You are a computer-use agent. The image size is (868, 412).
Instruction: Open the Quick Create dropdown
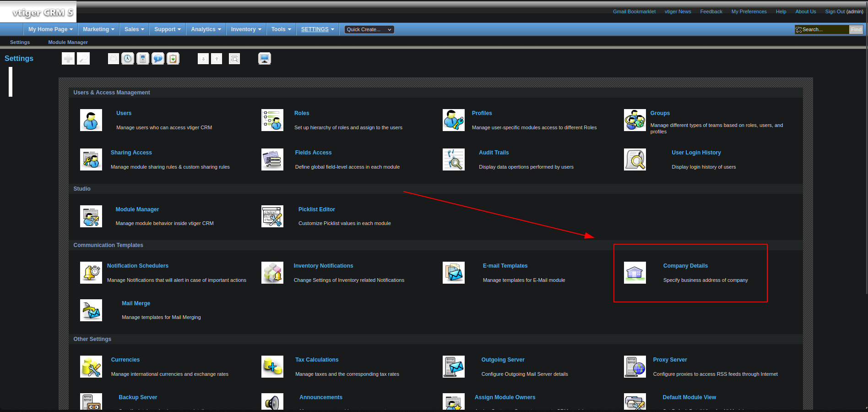click(369, 29)
